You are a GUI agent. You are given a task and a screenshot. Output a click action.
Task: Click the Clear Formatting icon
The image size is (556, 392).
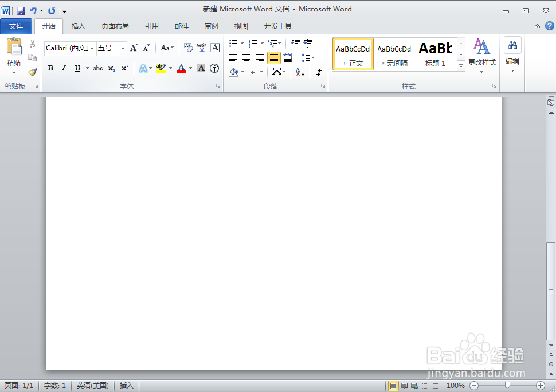coord(188,48)
